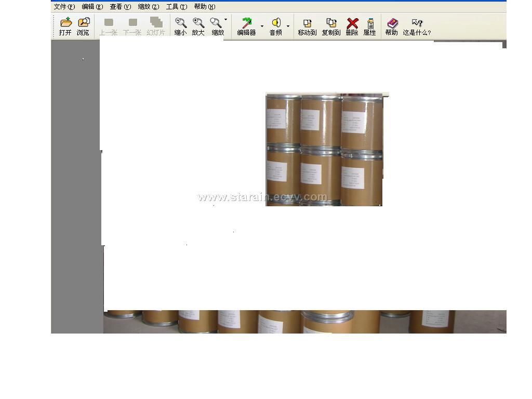Click the cardboard drums picture in the center
The image size is (532, 399).
pyautogui.click(x=324, y=150)
